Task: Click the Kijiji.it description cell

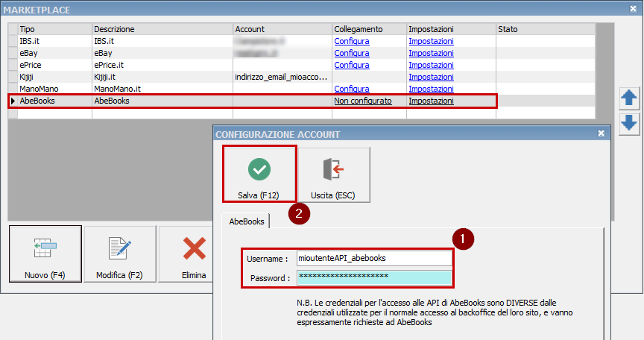Action: [x=162, y=77]
